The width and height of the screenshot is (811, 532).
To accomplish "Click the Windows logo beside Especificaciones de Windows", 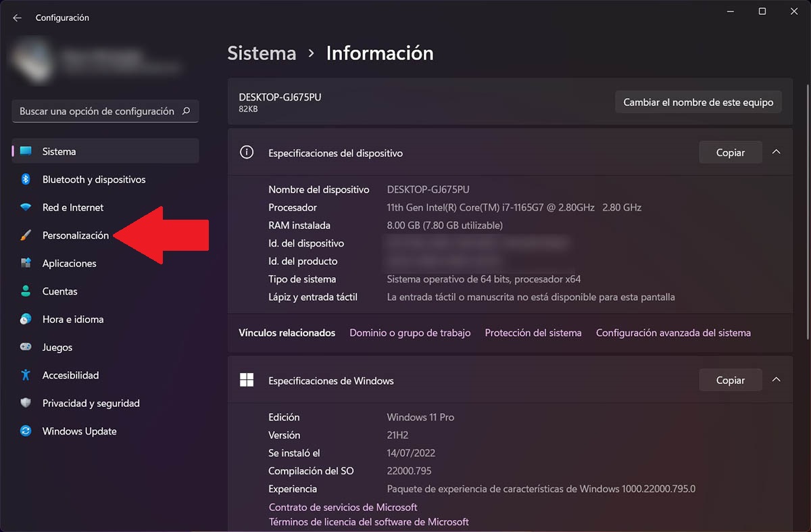I will point(247,381).
